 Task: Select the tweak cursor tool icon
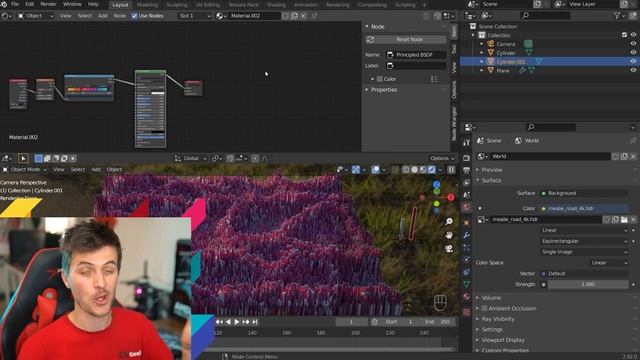(x=23, y=158)
